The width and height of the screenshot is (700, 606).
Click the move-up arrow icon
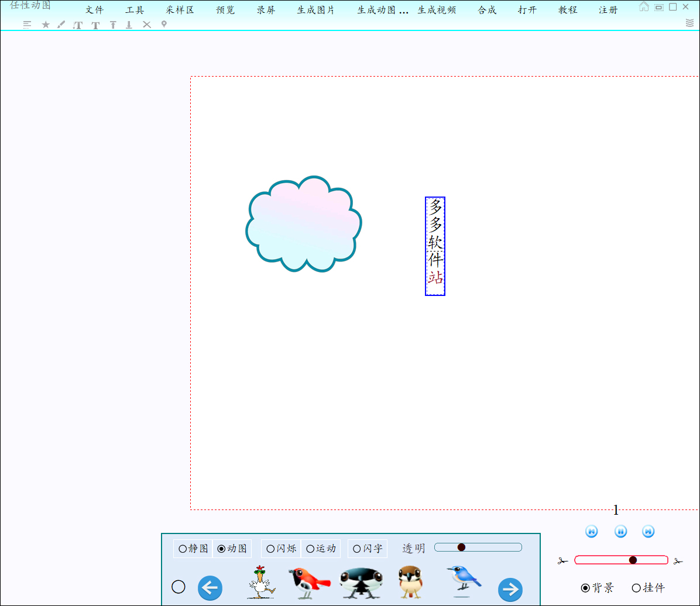click(113, 25)
